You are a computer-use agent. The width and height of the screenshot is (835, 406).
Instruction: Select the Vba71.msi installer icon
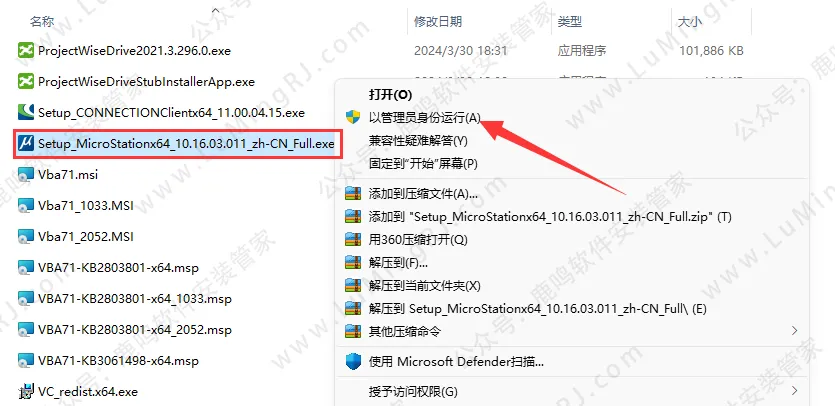25,175
